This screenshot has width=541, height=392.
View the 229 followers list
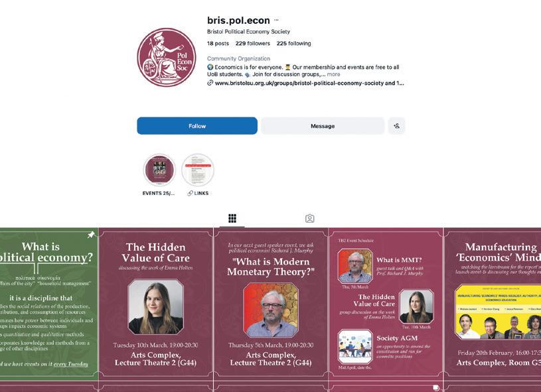click(x=252, y=43)
